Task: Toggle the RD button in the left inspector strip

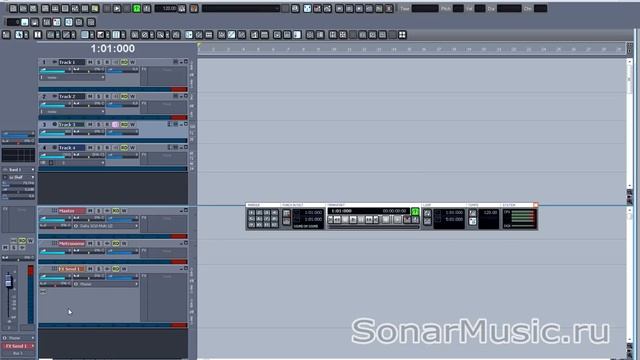Action: point(22,240)
